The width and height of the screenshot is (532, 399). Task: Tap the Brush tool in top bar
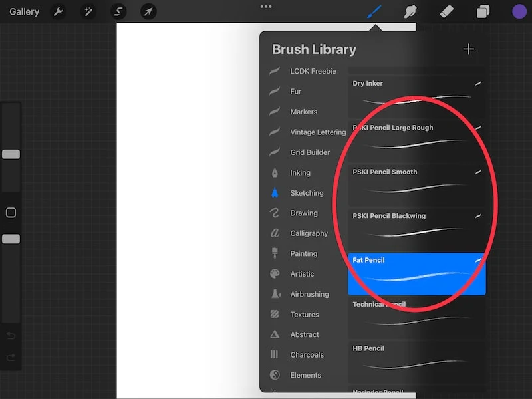(x=374, y=11)
